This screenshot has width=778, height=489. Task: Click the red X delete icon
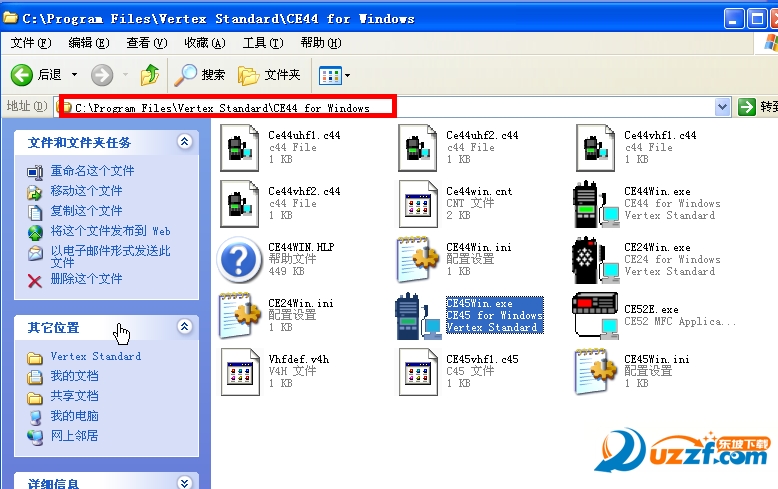[x=35, y=281]
